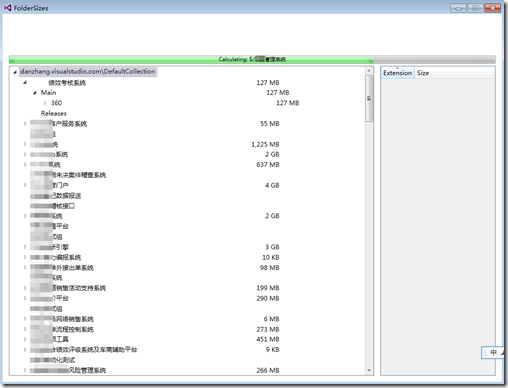
Task: Click the 127 MB value in 360 row
Action: pos(287,103)
